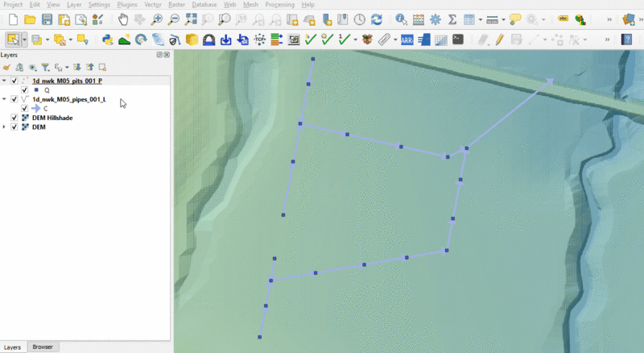Switch to the Browser tab
The width and height of the screenshot is (644, 353).
click(43, 347)
